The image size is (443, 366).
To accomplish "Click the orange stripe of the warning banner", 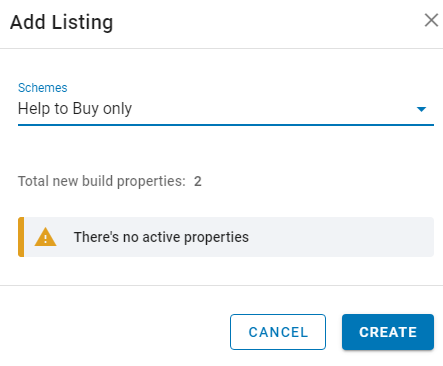I will click(21, 237).
